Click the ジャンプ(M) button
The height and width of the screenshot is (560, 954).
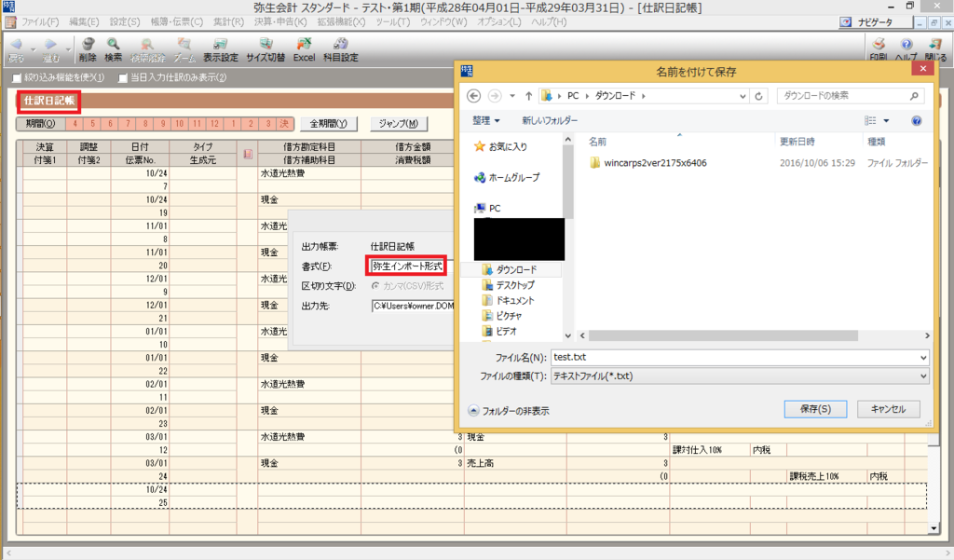click(x=399, y=124)
